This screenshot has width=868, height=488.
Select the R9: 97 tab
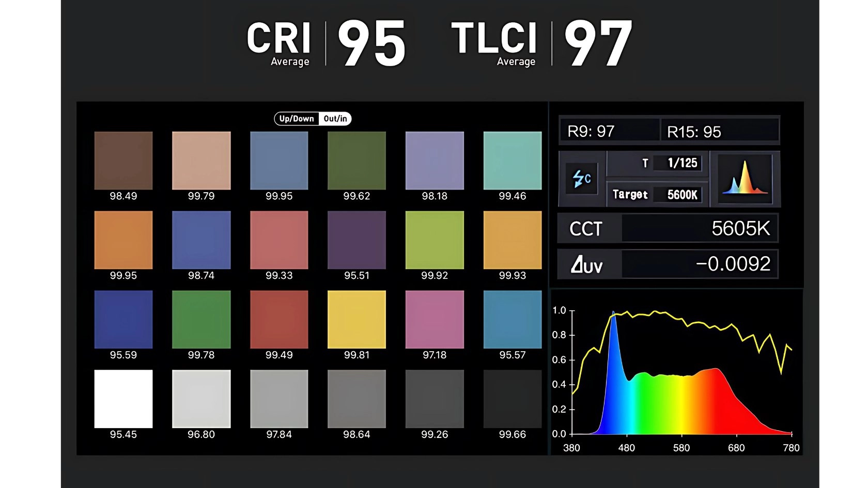609,131
